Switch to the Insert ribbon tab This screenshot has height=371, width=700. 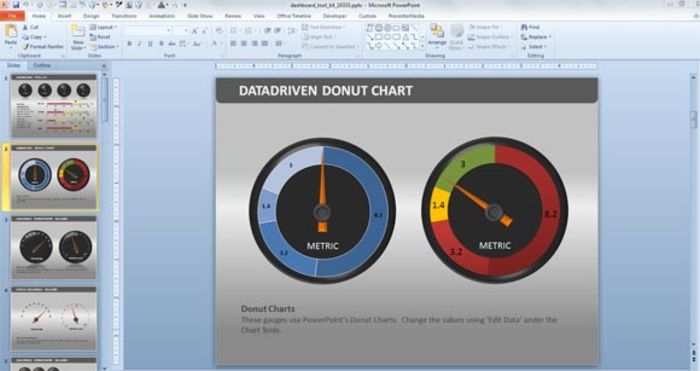(x=64, y=16)
